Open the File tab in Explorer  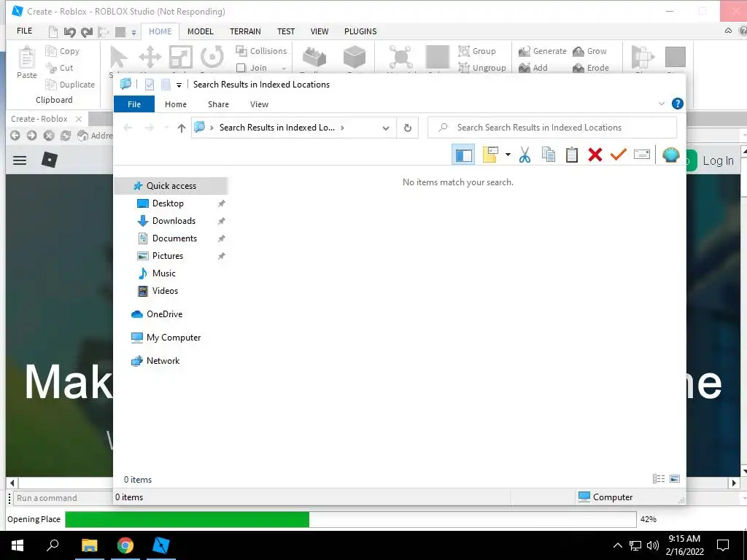click(x=134, y=104)
